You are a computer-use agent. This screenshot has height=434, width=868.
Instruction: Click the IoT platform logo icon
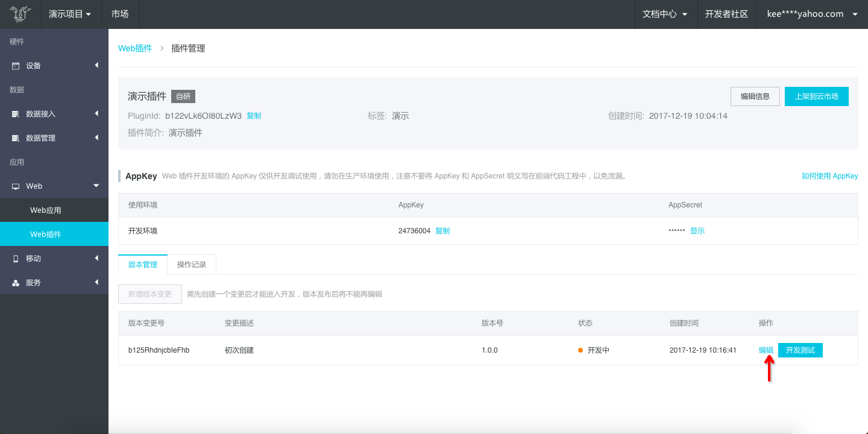click(20, 14)
